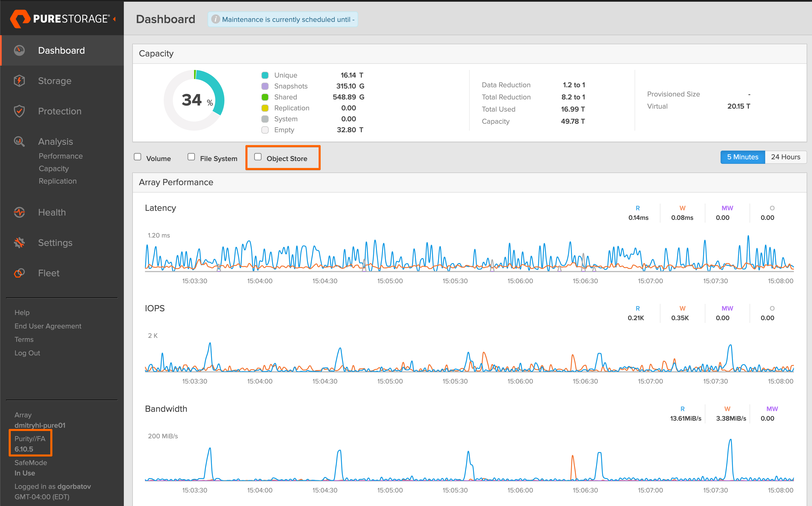Click Virtual value 20.15 T
Viewport: 812px width, 506px height.
[x=739, y=106]
